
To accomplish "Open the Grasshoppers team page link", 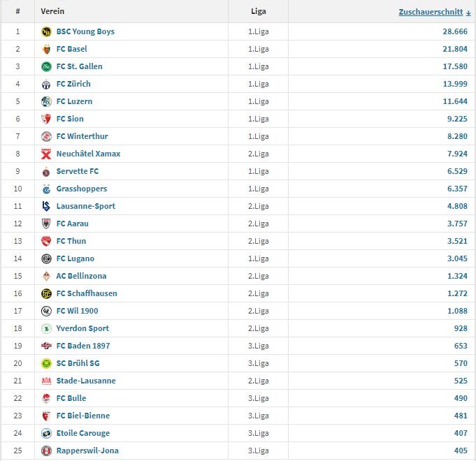I will 82,189.
